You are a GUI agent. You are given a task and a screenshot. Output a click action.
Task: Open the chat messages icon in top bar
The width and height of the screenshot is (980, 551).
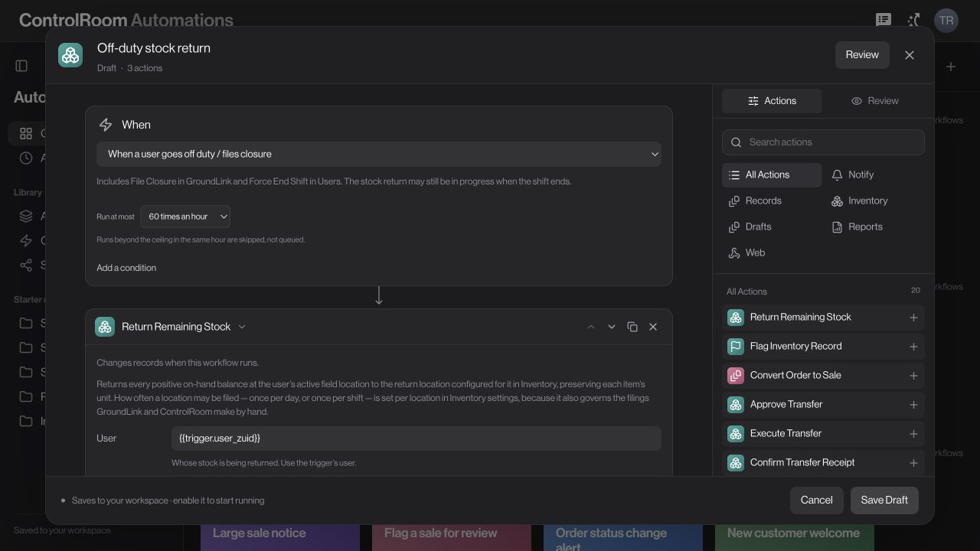(884, 20)
